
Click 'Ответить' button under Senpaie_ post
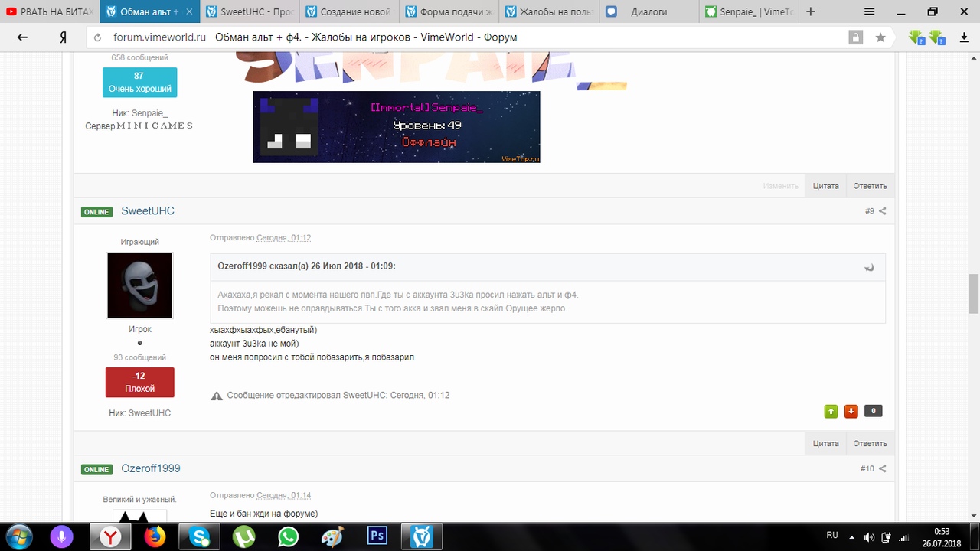point(870,186)
